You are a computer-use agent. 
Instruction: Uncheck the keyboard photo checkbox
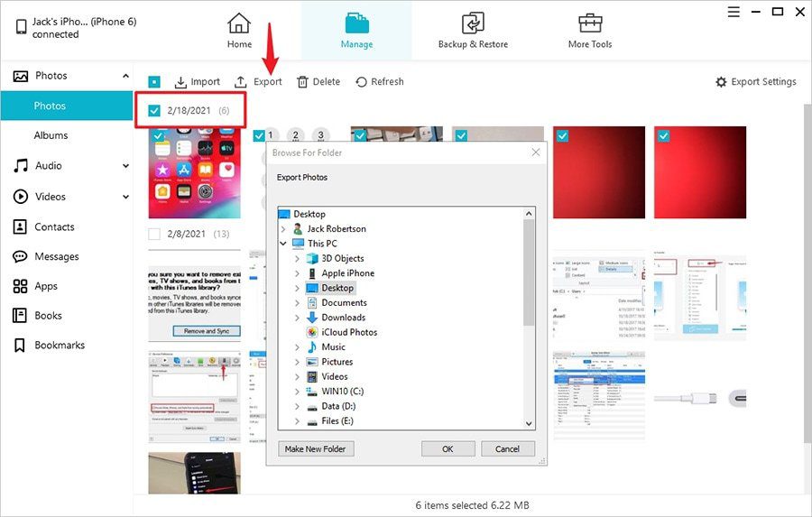360,135
